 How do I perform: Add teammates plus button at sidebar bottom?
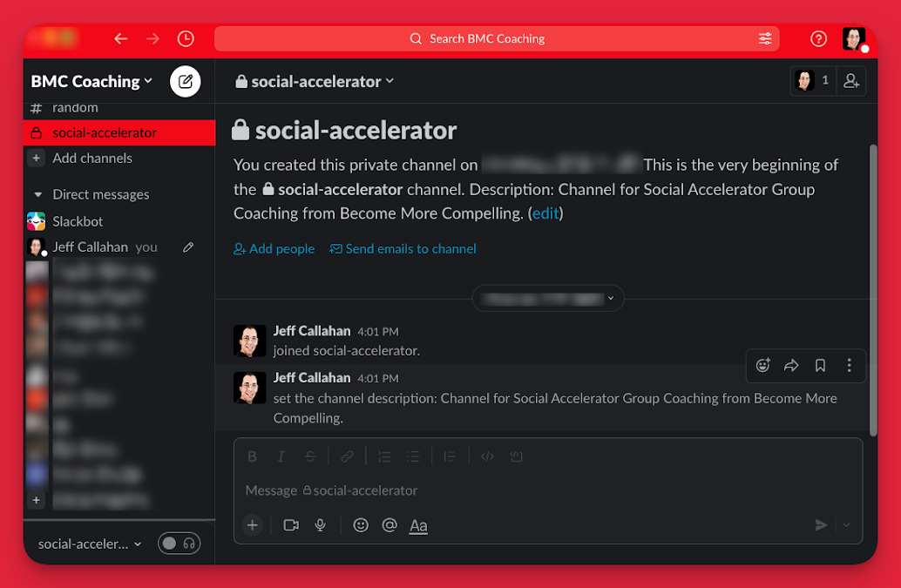coord(37,499)
